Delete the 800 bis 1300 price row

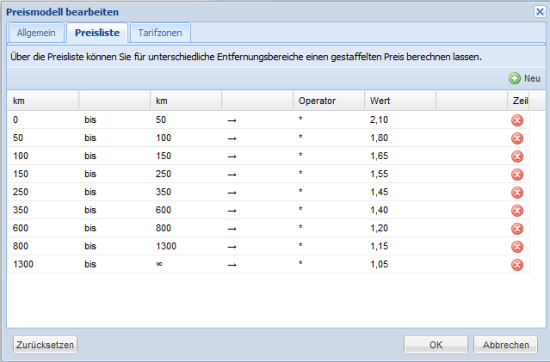(517, 247)
